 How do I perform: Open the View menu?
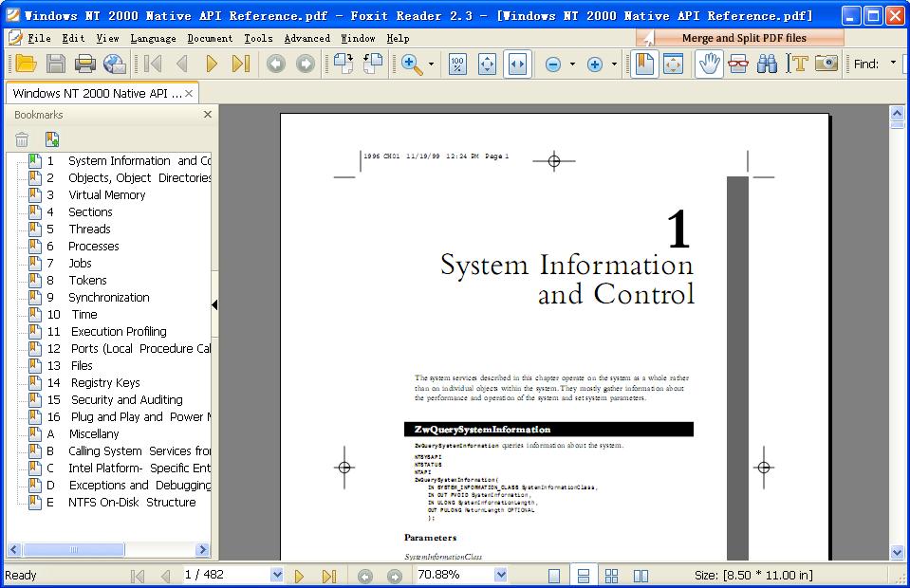pos(107,38)
